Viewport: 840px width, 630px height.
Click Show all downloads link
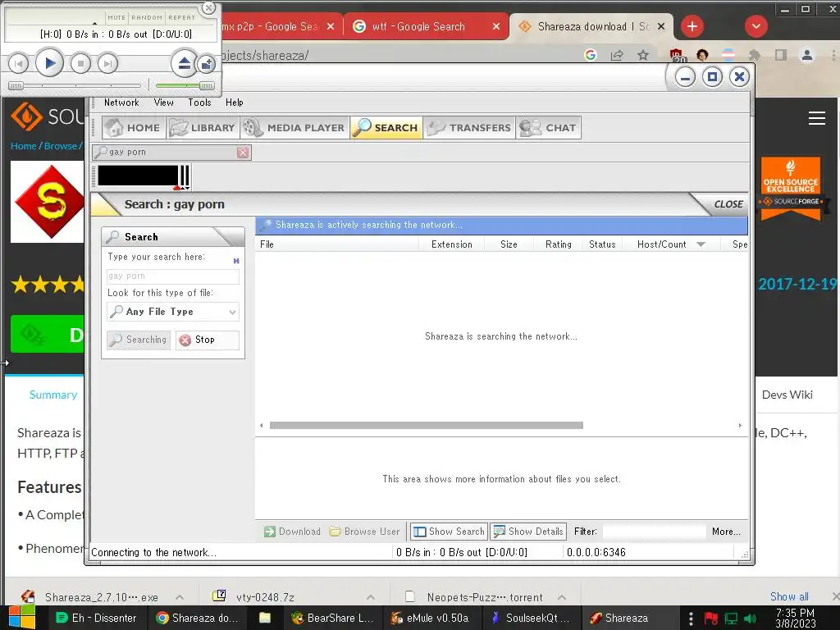(x=789, y=596)
